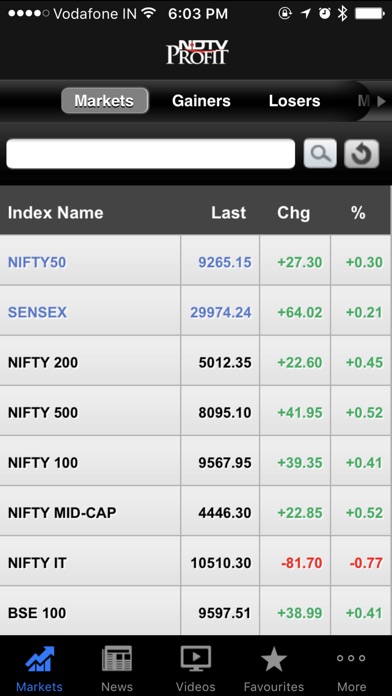Switch to the Gainers tab
Viewport: 392px width, 696px height.
pos(201,101)
